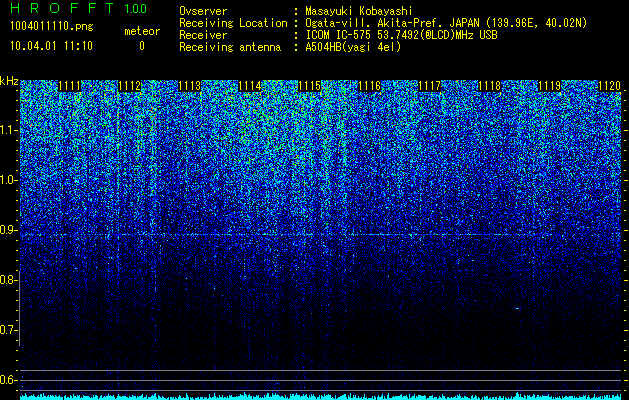Click the kHz axis unit label
The width and height of the screenshot is (629, 400).
pyautogui.click(x=9, y=81)
